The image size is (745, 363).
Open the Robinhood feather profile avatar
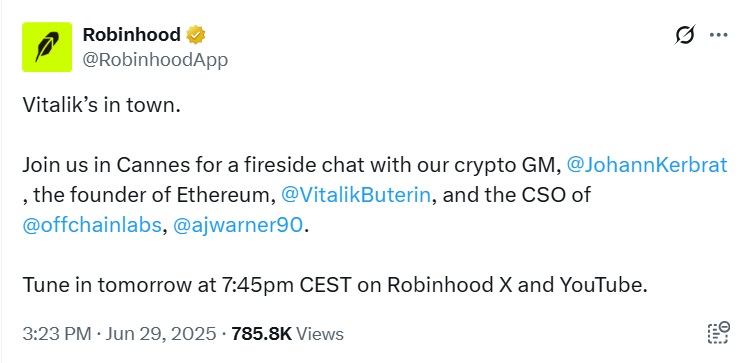pos(47,47)
